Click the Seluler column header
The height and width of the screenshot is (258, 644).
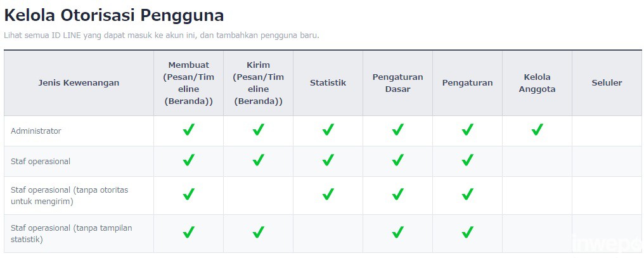(607, 83)
